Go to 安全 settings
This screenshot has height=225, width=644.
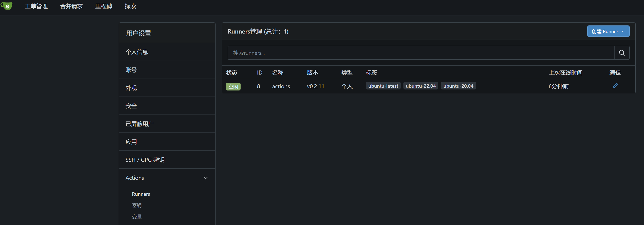(x=131, y=106)
